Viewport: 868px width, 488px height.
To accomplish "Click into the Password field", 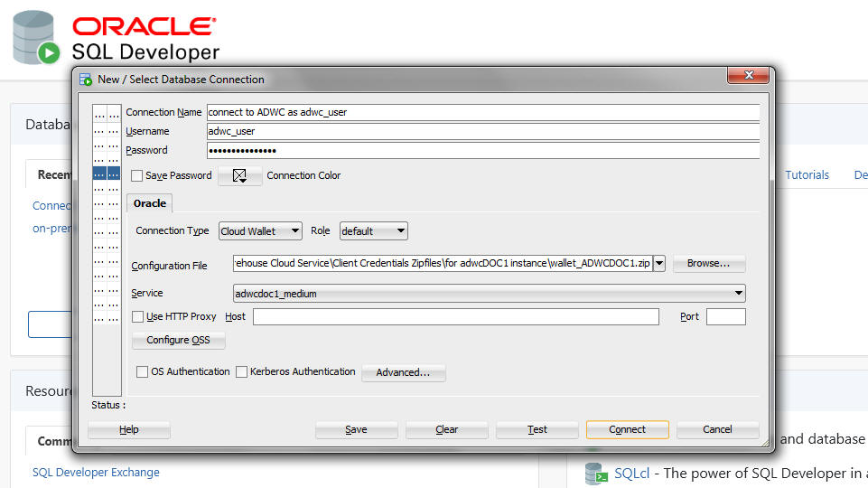I will click(x=482, y=150).
